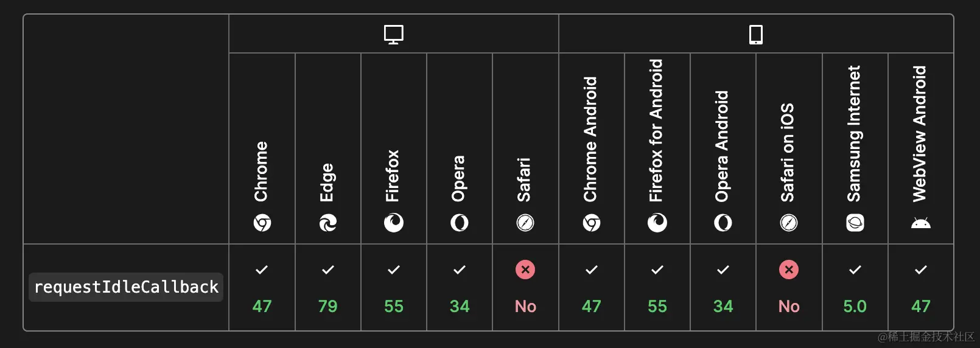Click the WebView Android robot icon
Screen dimensions: 980x348
[x=921, y=223]
